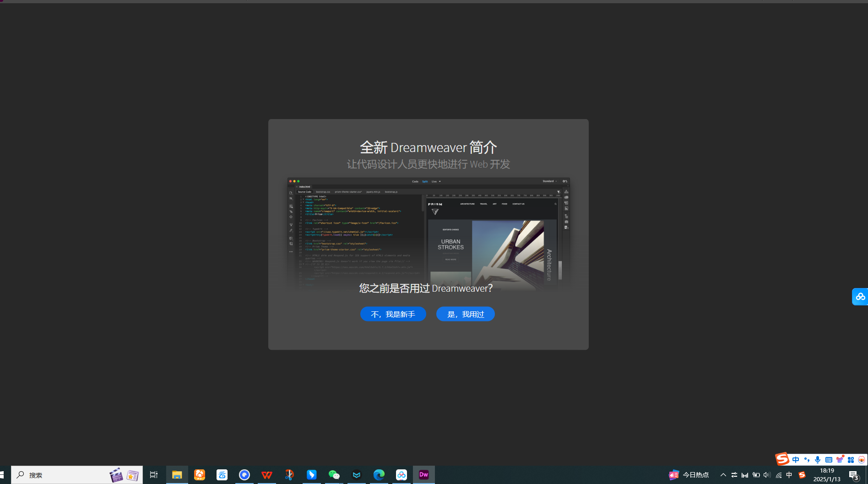Click the clapperboard icon in the search box
The height and width of the screenshot is (484, 868).
pyautogui.click(x=116, y=475)
